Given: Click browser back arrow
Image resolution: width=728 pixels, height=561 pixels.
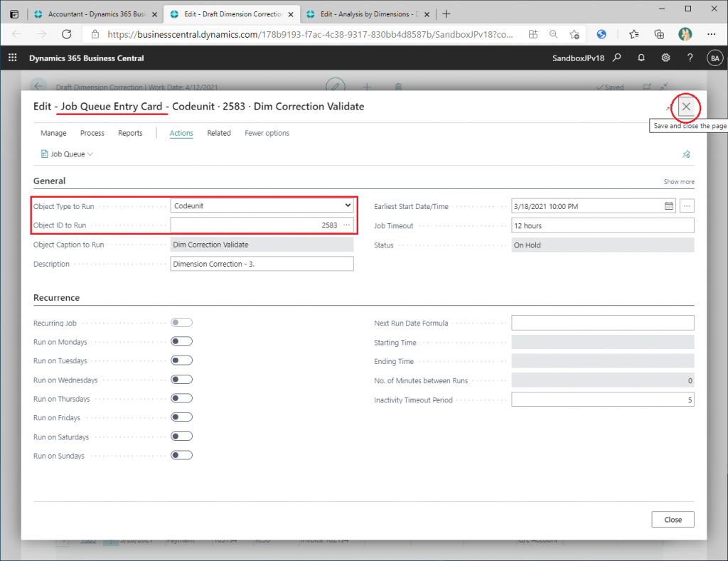Looking at the screenshot, I should click(x=17, y=34).
